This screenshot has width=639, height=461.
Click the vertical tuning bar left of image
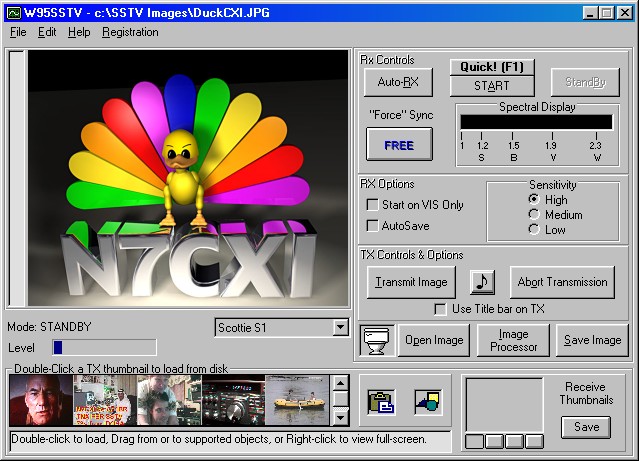click(17, 178)
